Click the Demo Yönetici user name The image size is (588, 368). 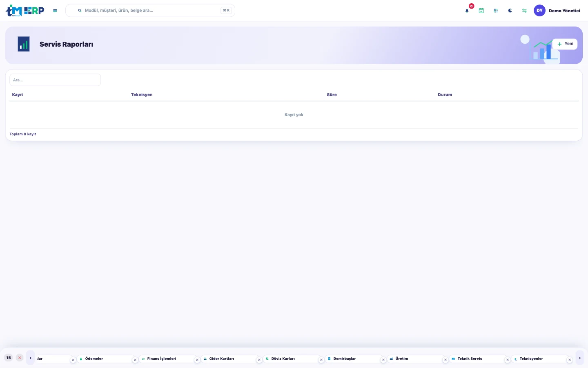(564, 11)
